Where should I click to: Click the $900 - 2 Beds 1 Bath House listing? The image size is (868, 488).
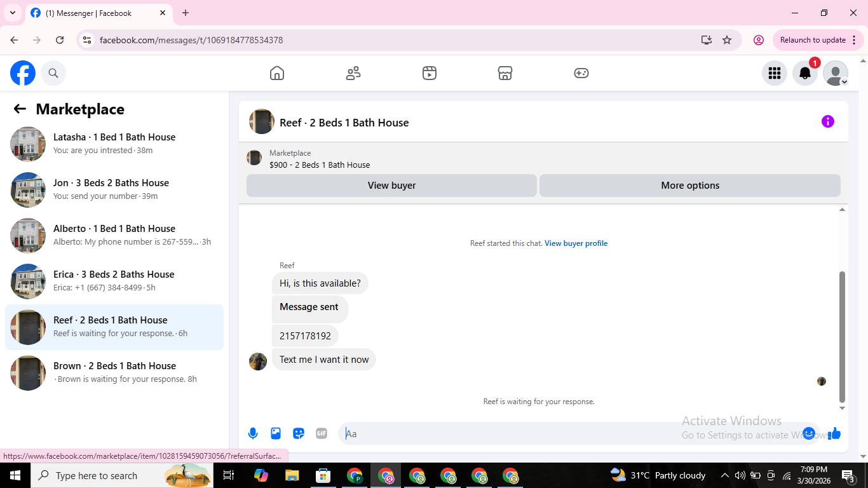tap(320, 165)
